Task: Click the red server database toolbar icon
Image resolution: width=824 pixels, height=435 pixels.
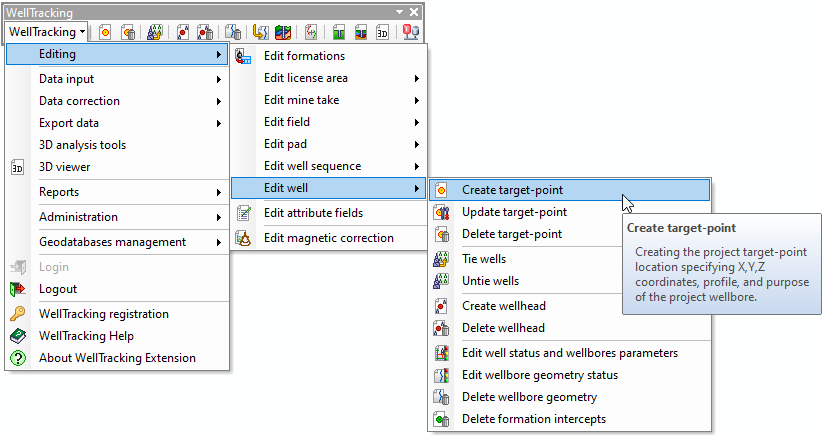Action: [410, 33]
